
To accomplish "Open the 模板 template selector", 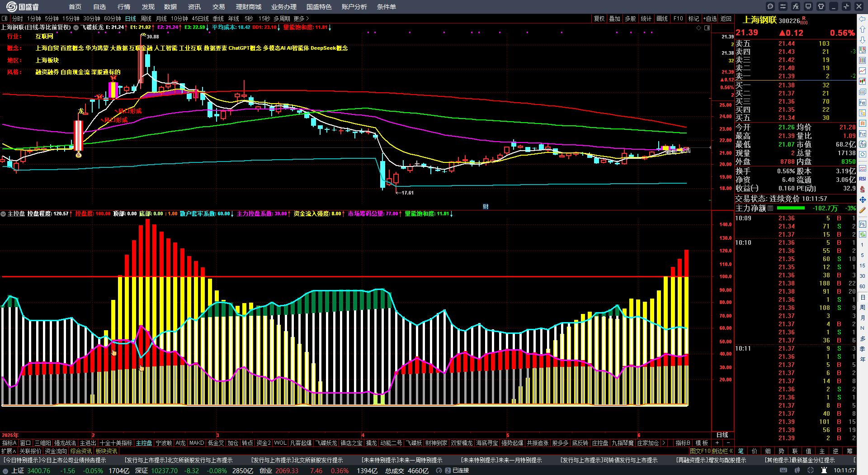I will (x=702, y=443).
